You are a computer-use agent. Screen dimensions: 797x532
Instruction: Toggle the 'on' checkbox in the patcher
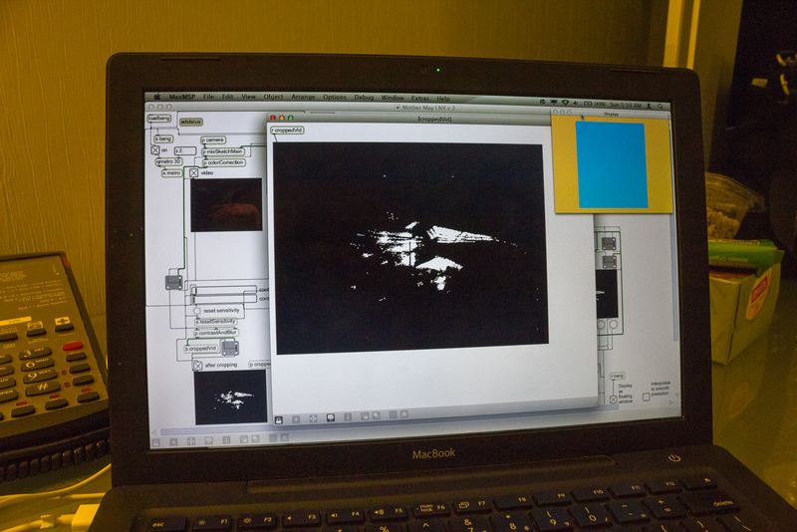click(155, 150)
